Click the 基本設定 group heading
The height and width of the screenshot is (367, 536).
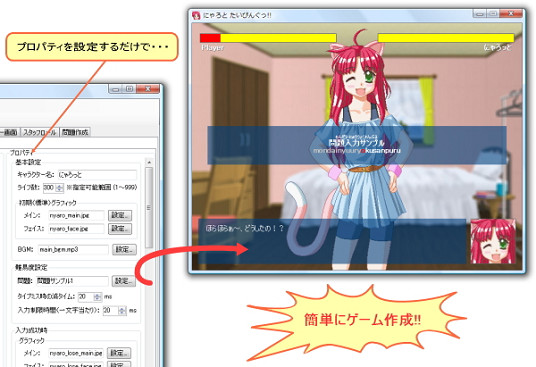click(x=28, y=162)
